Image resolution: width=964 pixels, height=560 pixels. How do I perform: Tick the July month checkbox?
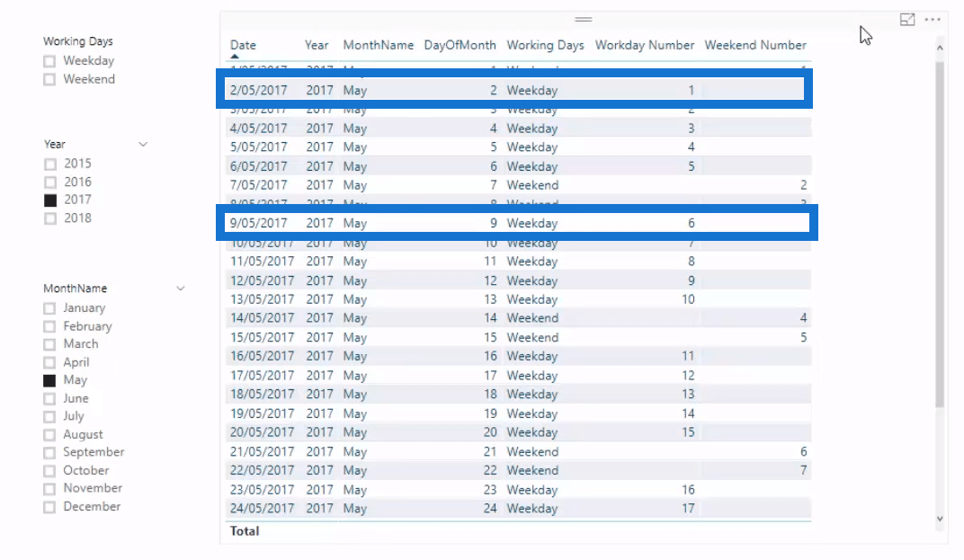point(49,417)
